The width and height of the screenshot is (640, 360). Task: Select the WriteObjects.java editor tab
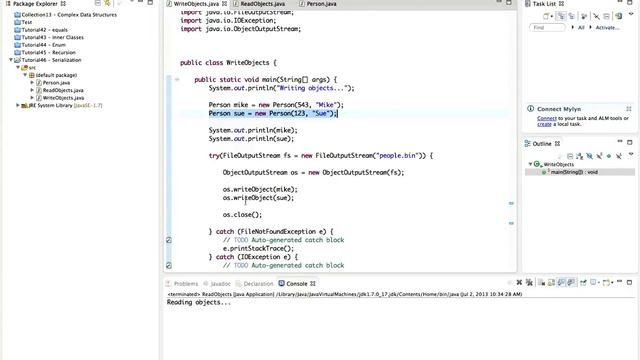pos(197,4)
